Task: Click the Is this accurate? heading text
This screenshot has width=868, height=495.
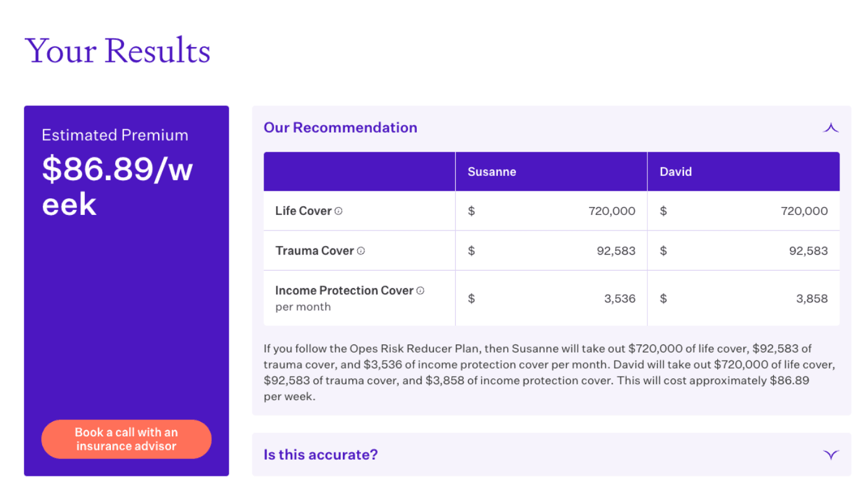Action: 321,455
